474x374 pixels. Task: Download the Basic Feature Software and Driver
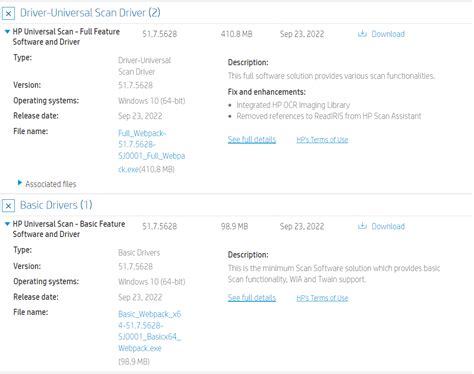pyautogui.click(x=388, y=226)
